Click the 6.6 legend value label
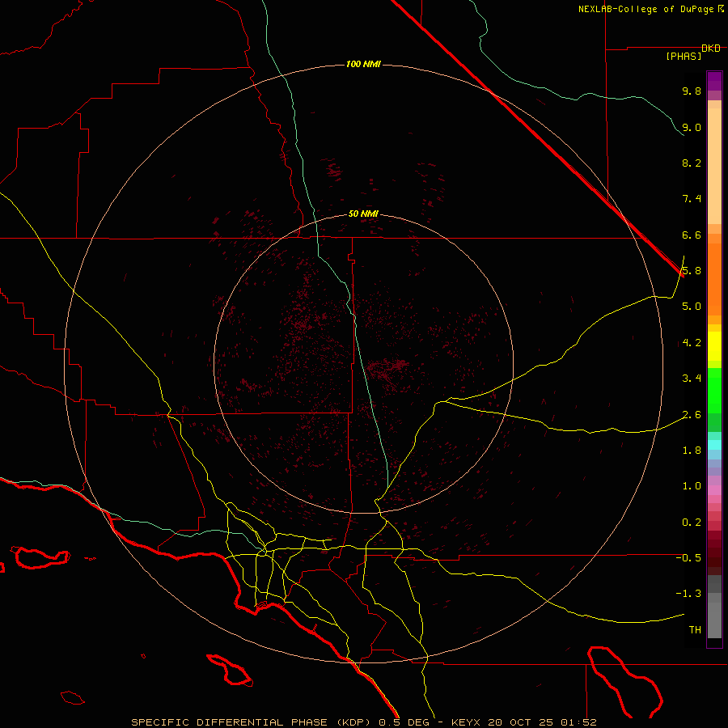 point(692,235)
